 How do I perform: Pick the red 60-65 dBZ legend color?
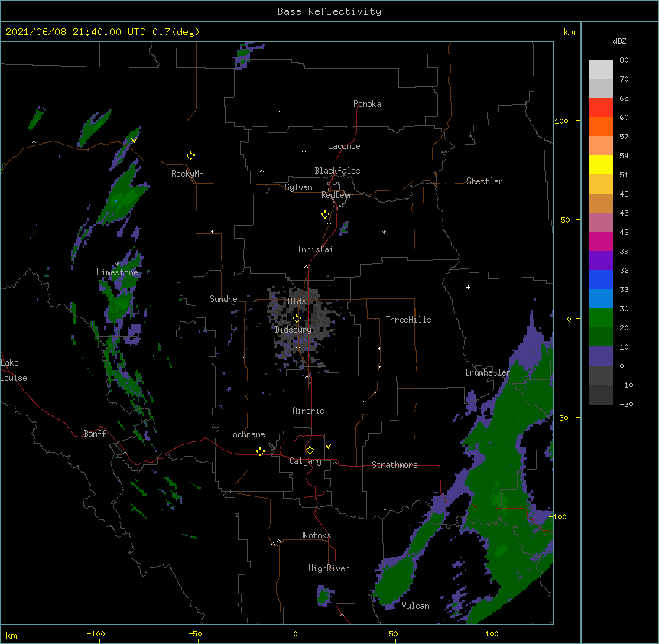point(601,108)
